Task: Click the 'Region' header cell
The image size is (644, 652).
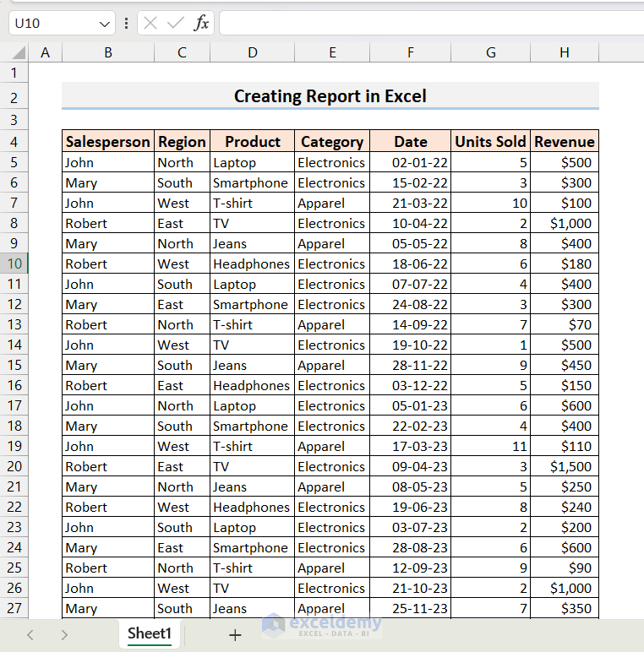Action: coord(183,141)
